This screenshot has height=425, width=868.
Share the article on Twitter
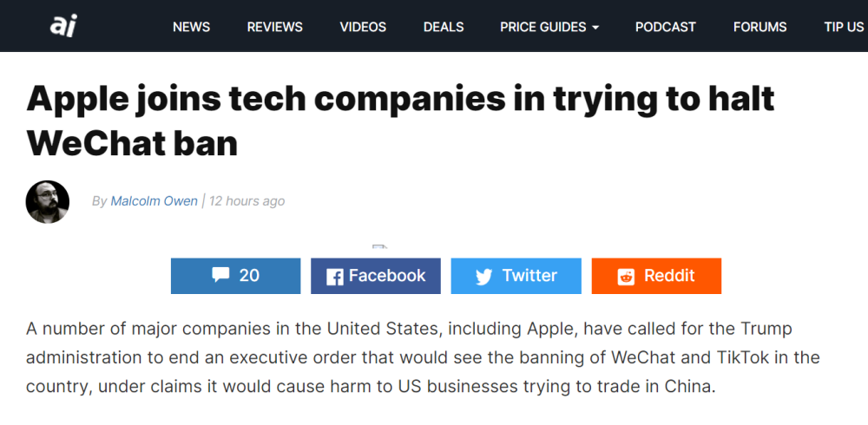(516, 276)
